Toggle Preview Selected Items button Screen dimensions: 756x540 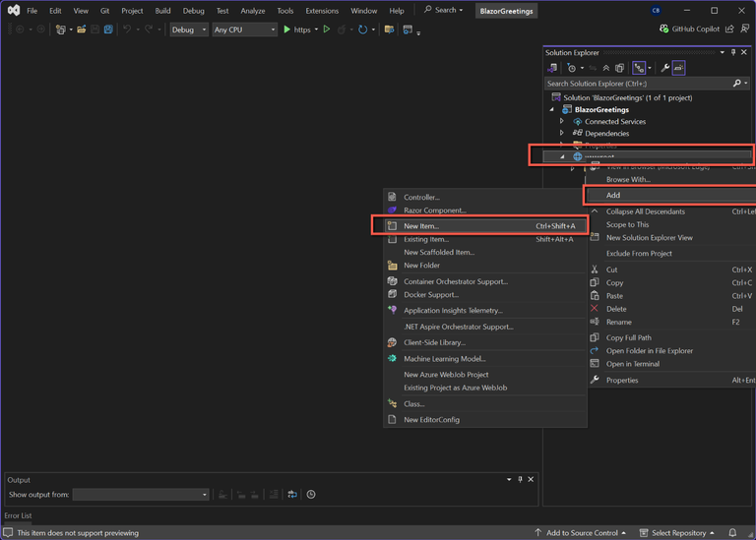[x=679, y=68]
